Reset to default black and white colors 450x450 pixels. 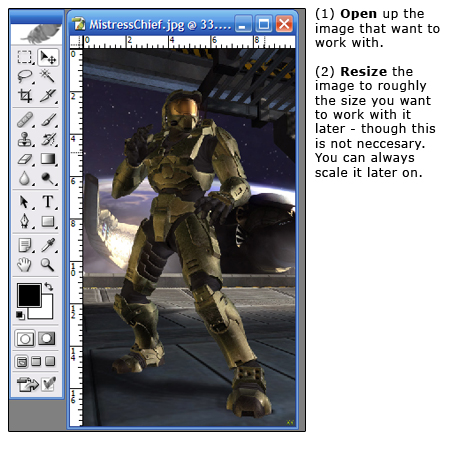[20, 315]
